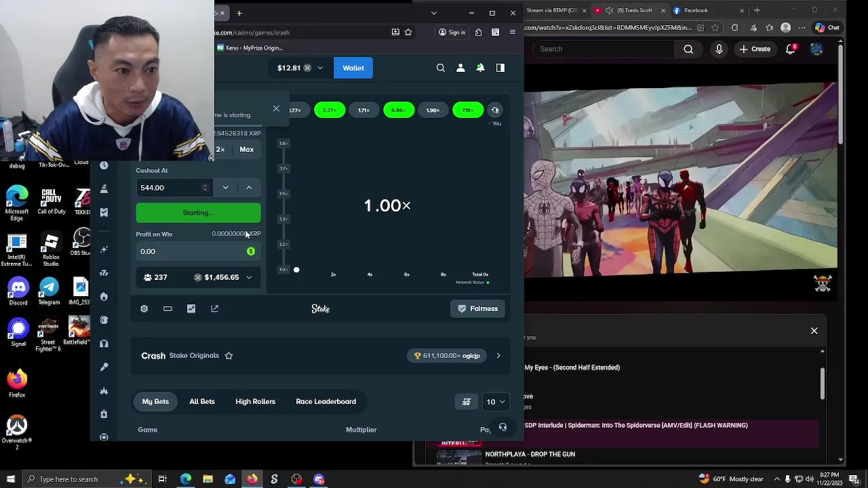Click YouTube search magnifier button
868x488 pixels.
click(x=688, y=49)
